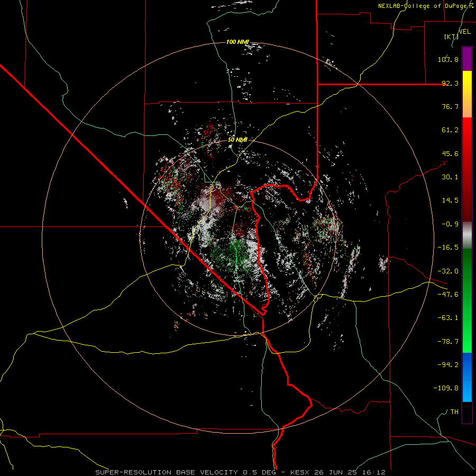Click the -78.7 value on velocity scale
Viewport: 476px width, 476px height.
point(448,342)
